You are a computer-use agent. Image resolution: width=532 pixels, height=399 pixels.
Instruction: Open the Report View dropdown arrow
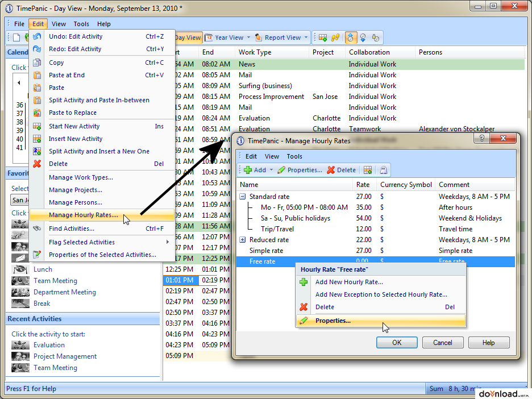coord(306,38)
